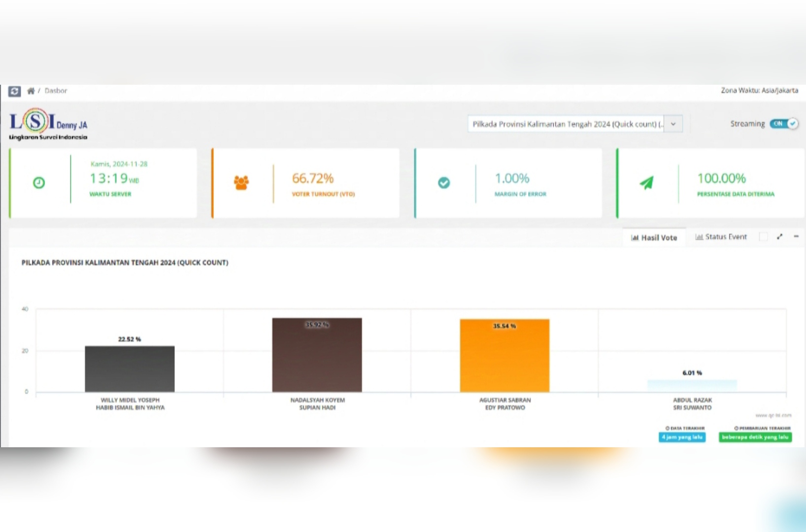This screenshot has height=532, width=806.
Task: Click the Pilkada Provinsi Kalimantan Tengah selector field
Action: (x=566, y=124)
